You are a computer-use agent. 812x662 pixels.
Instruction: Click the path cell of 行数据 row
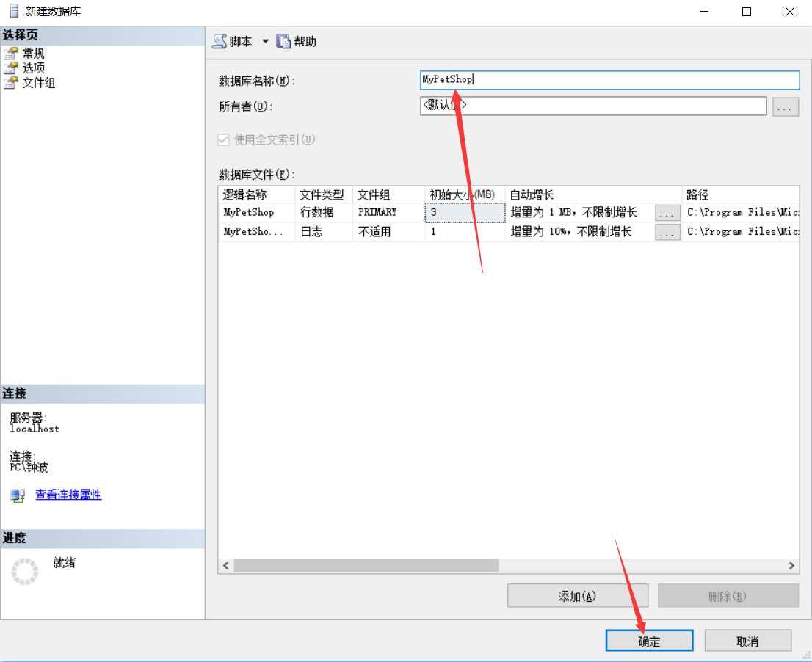coord(741,212)
